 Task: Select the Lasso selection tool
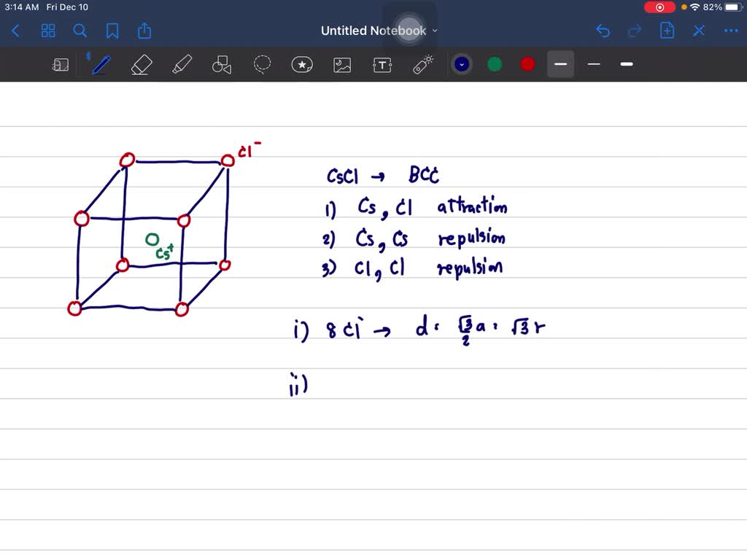262,65
